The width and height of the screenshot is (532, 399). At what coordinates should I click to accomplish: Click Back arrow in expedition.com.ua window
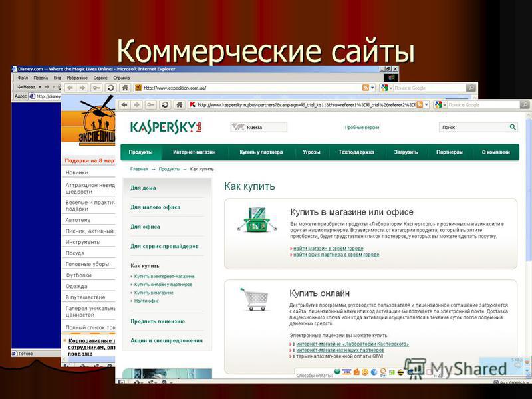coord(70,88)
